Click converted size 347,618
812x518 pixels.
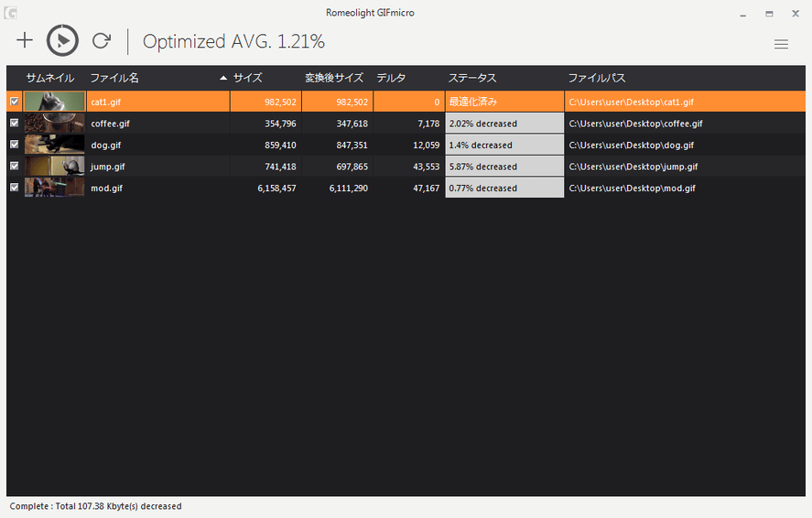tap(352, 124)
